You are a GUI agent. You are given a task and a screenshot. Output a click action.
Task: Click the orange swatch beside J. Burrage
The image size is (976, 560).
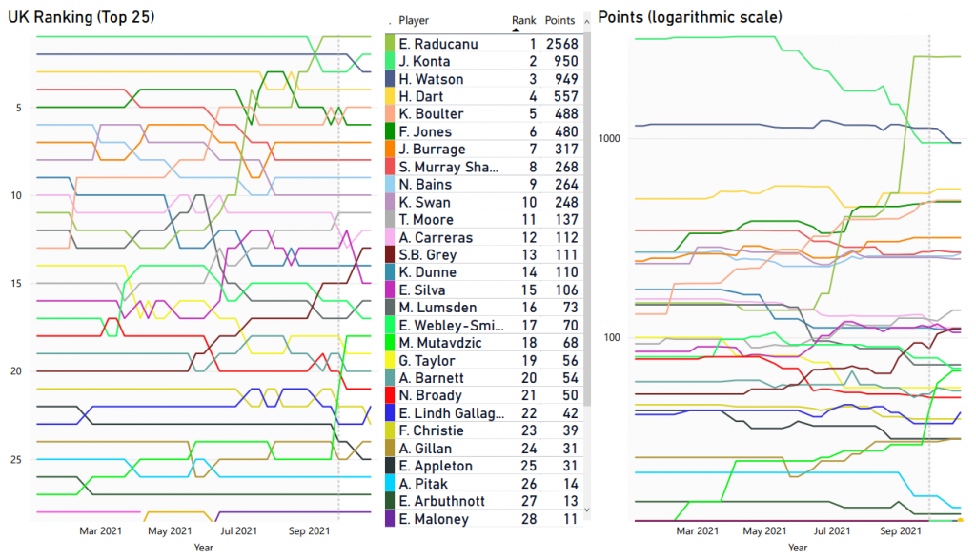tap(390, 150)
